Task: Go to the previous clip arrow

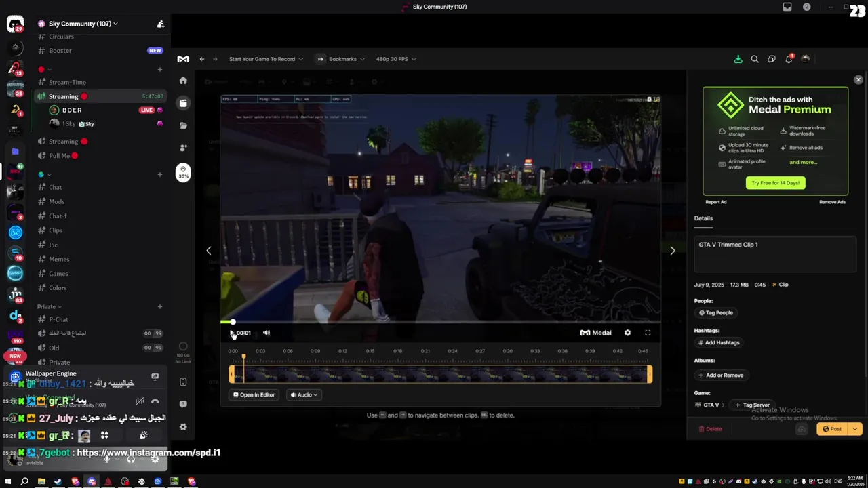Action: pos(208,251)
